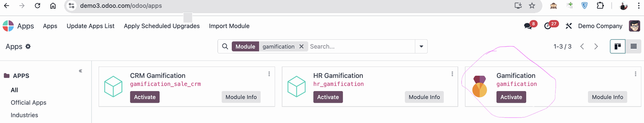The image size is (644, 123).
Task: Open the activities clock icon
Action: coord(548,26)
